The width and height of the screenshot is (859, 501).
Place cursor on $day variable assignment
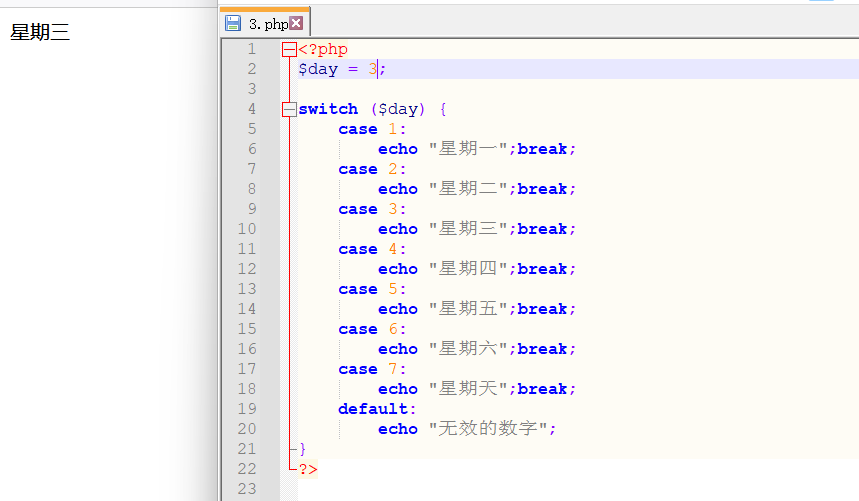point(342,70)
